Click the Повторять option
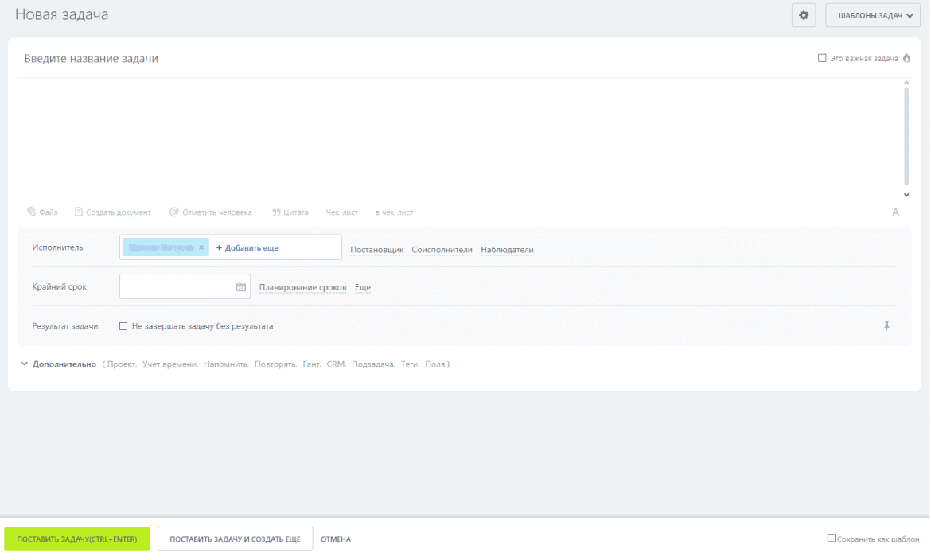931x560 pixels. [x=275, y=364]
